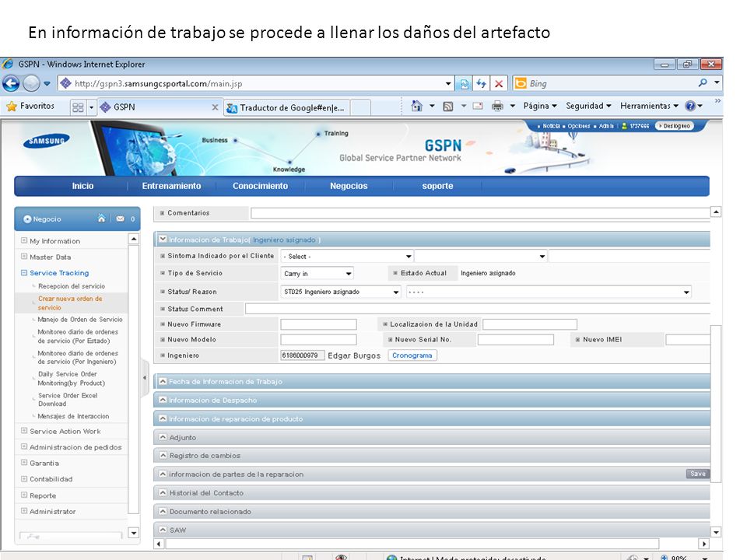Open the Quick Tabs grid icon
This screenshot has width=747, height=560.
pos(78,107)
